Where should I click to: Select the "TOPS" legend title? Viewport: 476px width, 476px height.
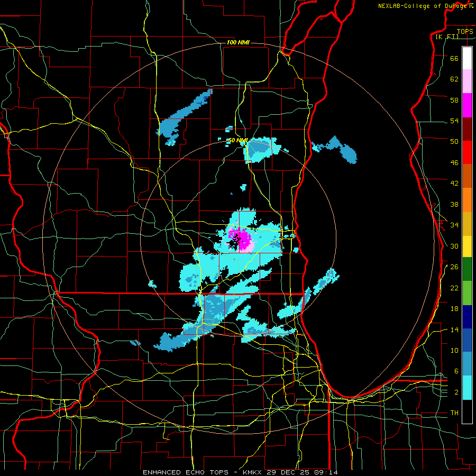465,31
